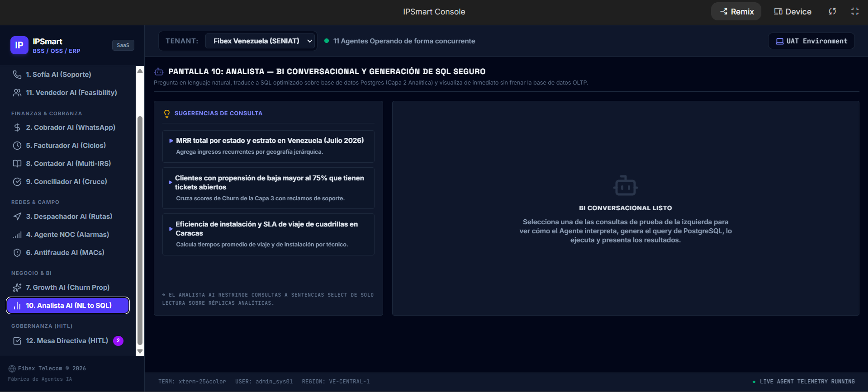Click the shield icon beside Antifraude AI
This screenshot has height=392, width=868.
click(17, 253)
